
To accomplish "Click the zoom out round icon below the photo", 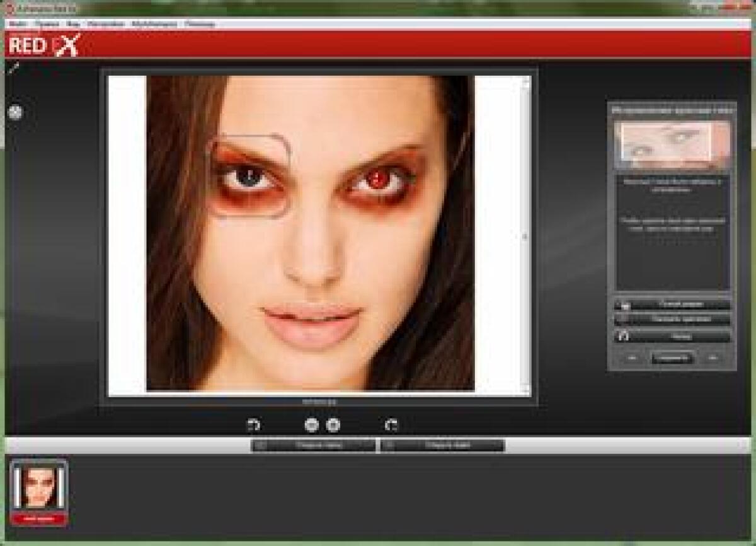I will click(x=311, y=426).
